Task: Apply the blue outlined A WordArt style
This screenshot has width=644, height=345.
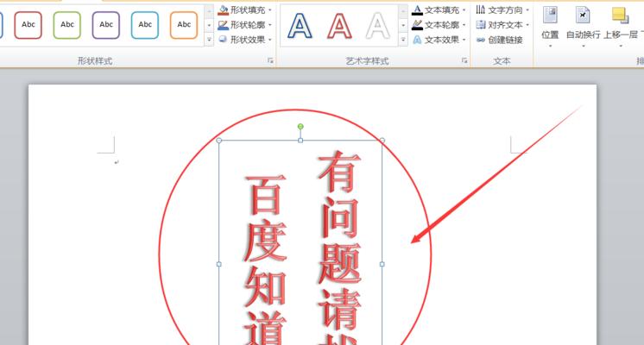Action: [x=300, y=25]
